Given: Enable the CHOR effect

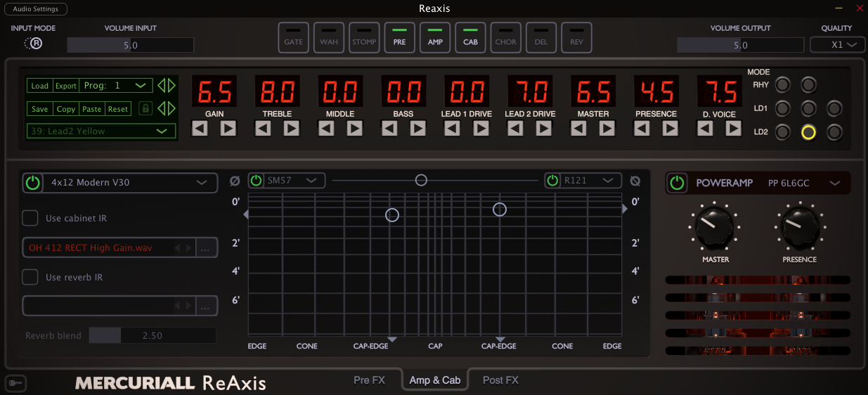Looking at the screenshot, I should pyautogui.click(x=505, y=38).
